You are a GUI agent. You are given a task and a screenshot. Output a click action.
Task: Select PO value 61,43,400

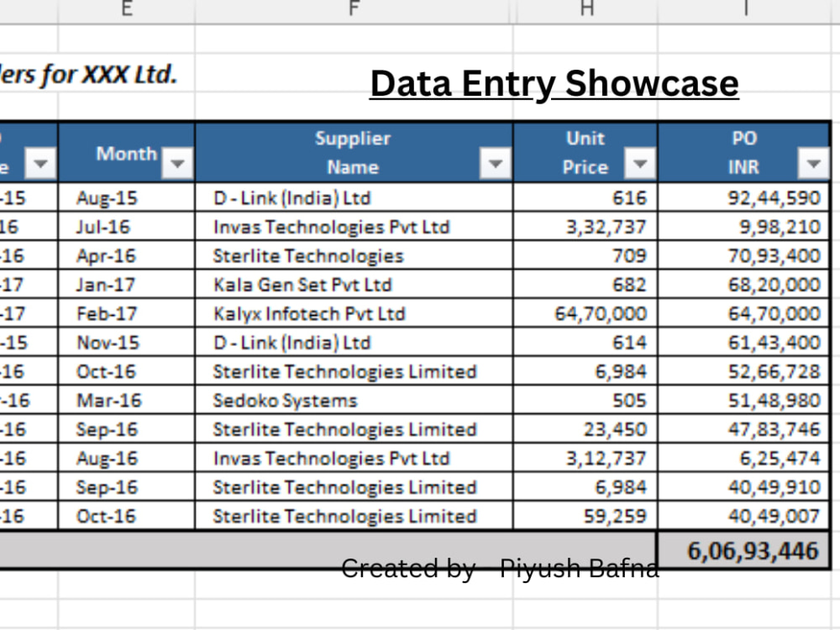click(744, 343)
